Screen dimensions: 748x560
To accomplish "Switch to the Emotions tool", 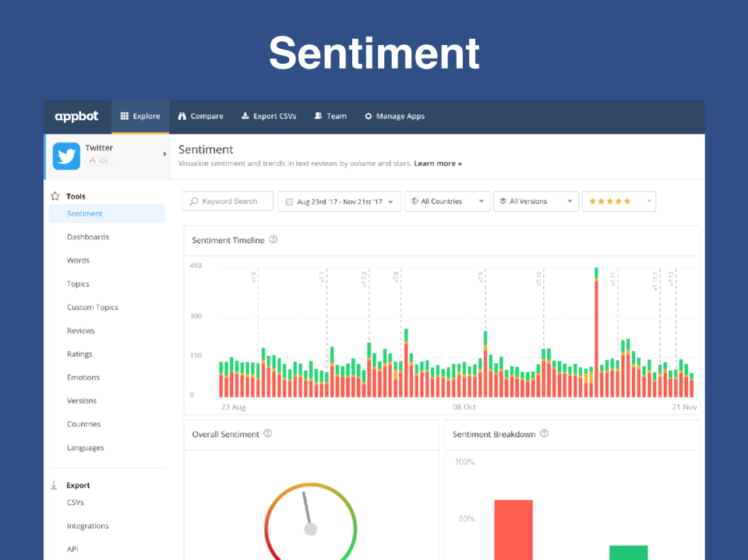I will (x=83, y=377).
